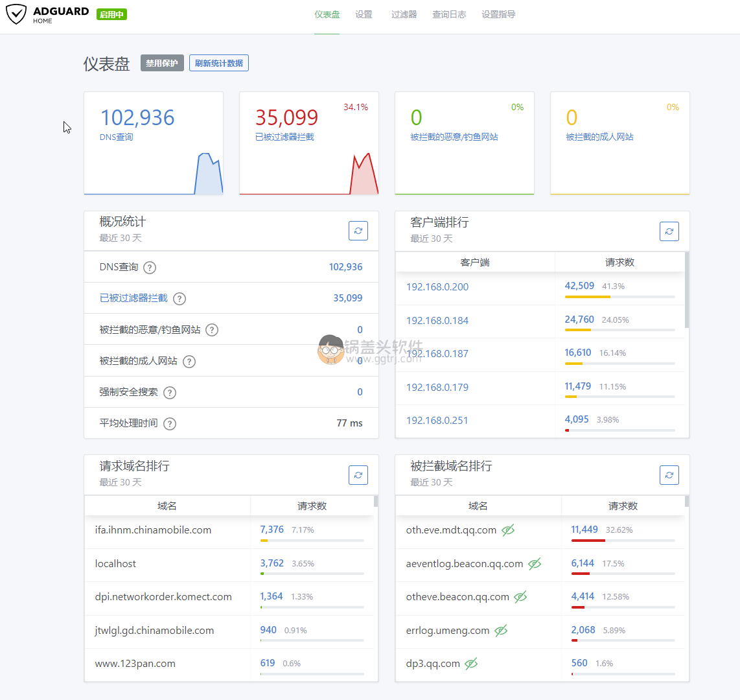Image resolution: width=740 pixels, height=700 pixels.
Task: Click the 平均处理时间 question mark icon
Action: click(169, 423)
